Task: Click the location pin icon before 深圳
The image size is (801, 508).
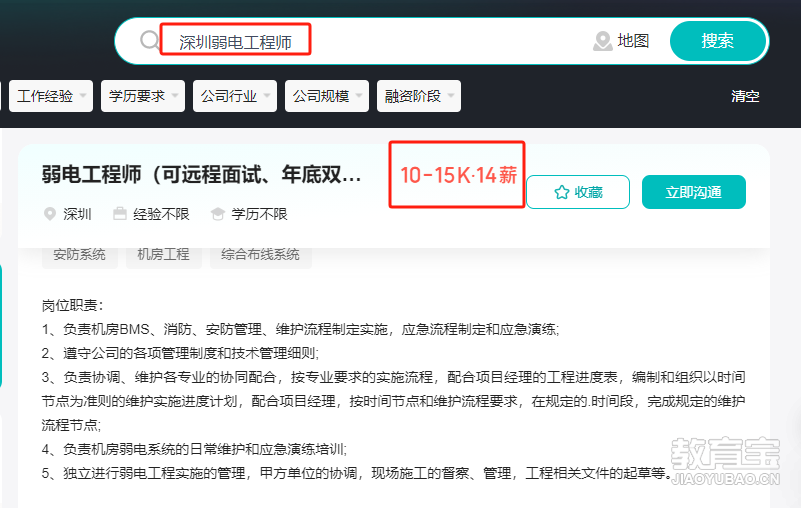Action: (x=50, y=214)
